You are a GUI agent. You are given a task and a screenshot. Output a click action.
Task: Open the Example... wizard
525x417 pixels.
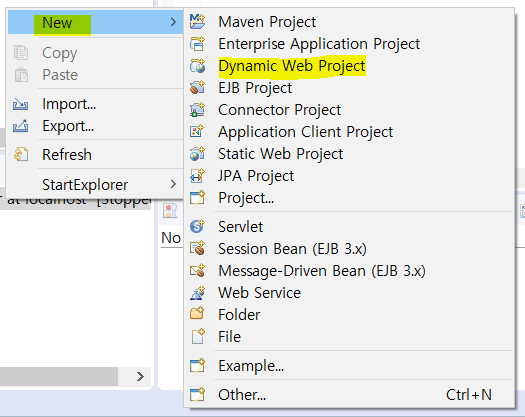click(349, 366)
